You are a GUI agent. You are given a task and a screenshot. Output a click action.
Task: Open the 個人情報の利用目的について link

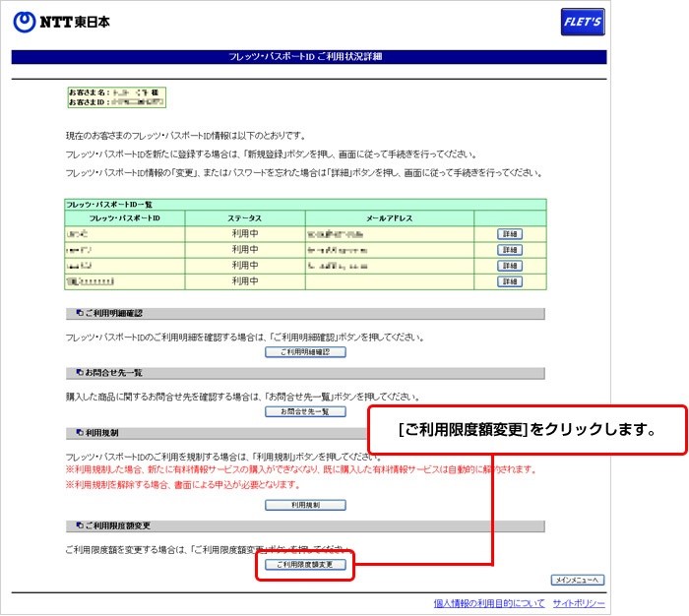[x=489, y=602]
